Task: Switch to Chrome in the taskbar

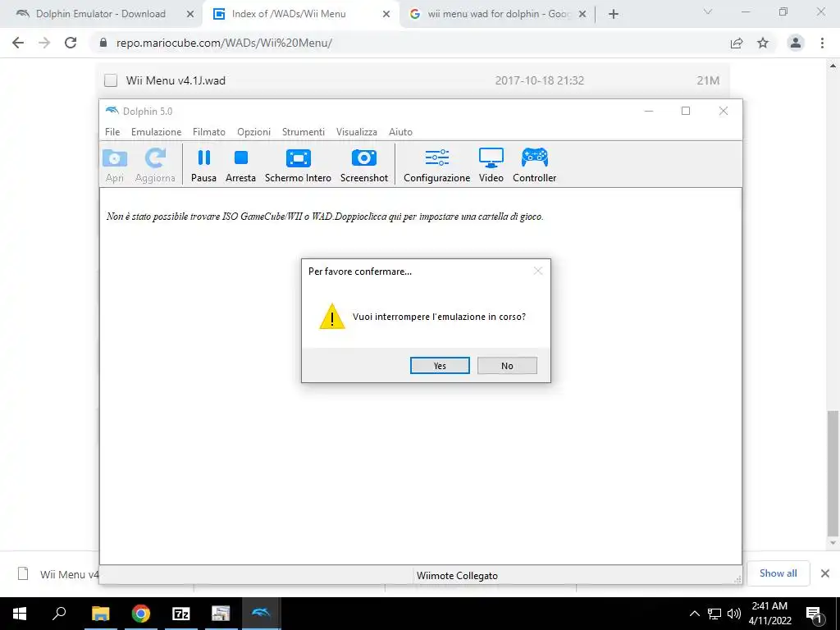Action: (x=141, y=614)
